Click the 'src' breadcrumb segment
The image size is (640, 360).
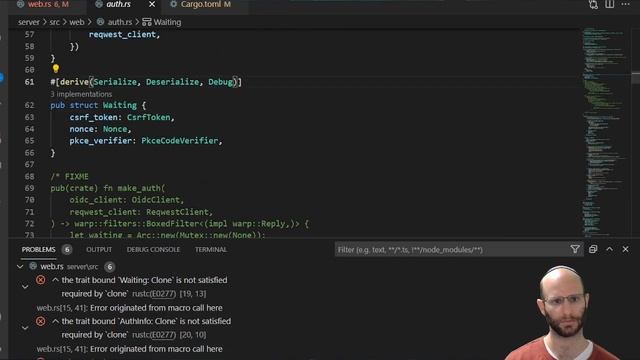54,22
